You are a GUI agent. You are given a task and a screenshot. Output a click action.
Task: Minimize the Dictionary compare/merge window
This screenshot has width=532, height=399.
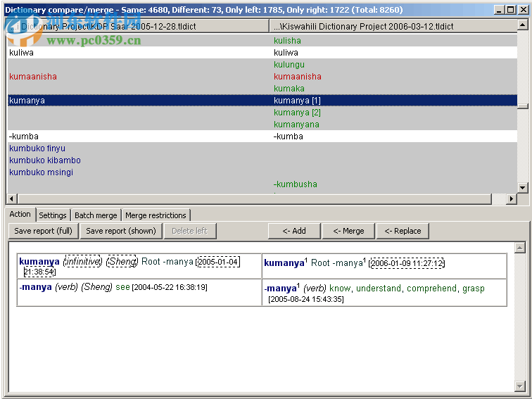tap(499, 10)
